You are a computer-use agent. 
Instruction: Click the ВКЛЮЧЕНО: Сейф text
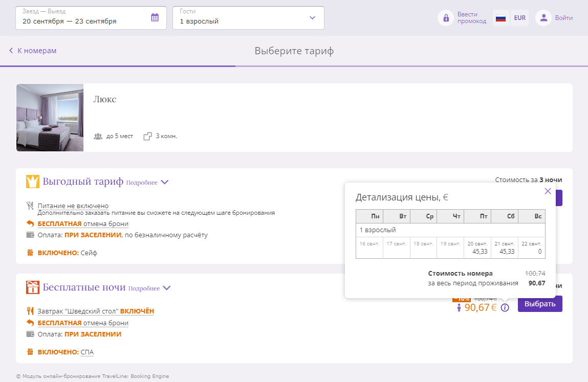(x=67, y=253)
